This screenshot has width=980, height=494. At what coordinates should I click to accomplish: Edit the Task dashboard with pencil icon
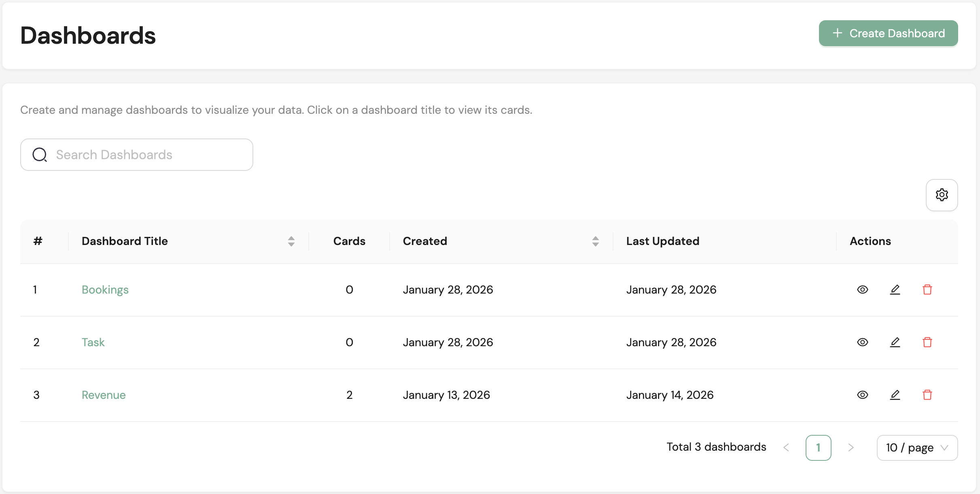895,342
